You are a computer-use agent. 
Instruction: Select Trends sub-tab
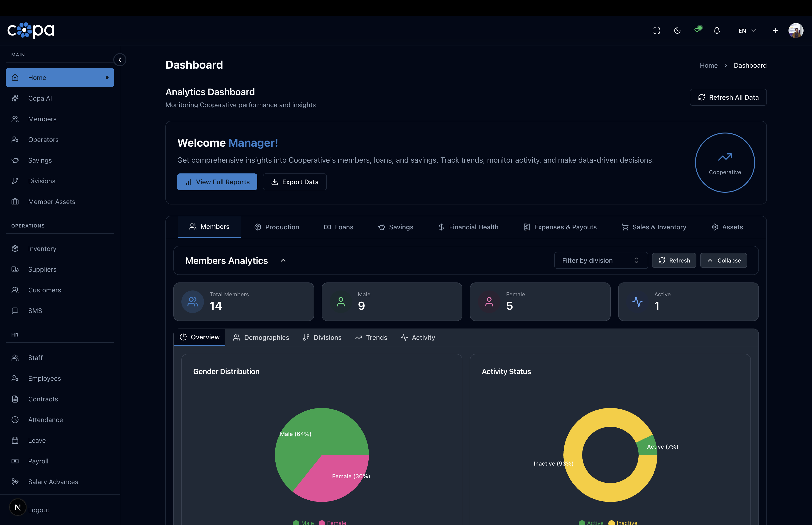371,337
